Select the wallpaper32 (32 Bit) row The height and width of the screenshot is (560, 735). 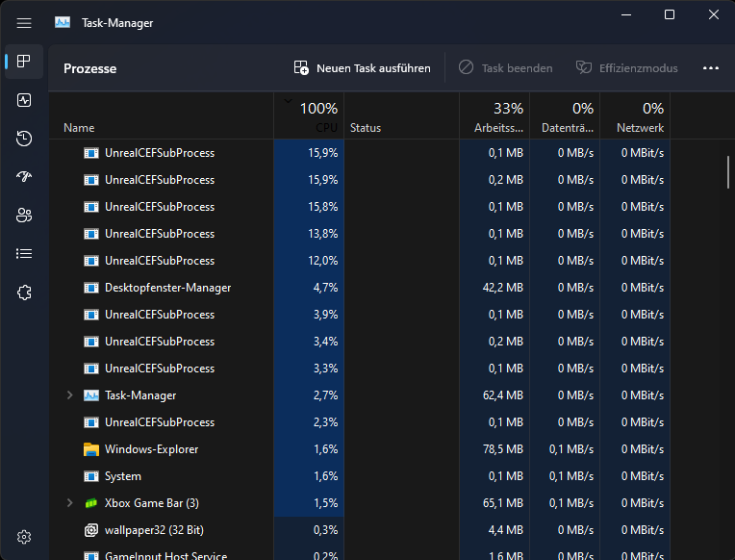coord(360,530)
